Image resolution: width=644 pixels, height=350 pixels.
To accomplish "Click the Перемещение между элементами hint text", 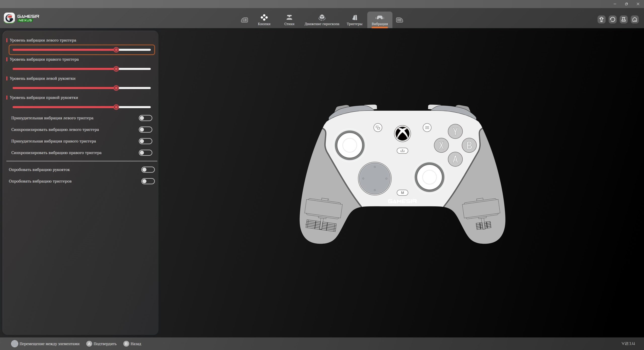I will point(50,344).
